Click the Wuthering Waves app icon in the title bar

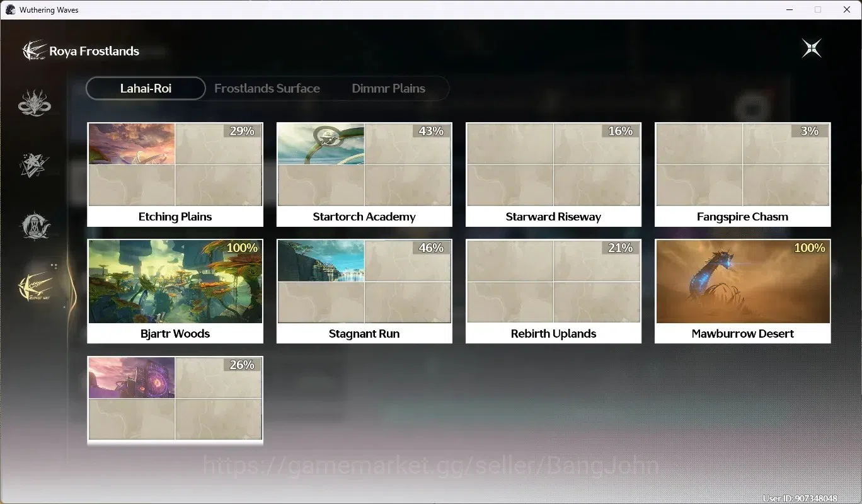click(x=10, y=9)
